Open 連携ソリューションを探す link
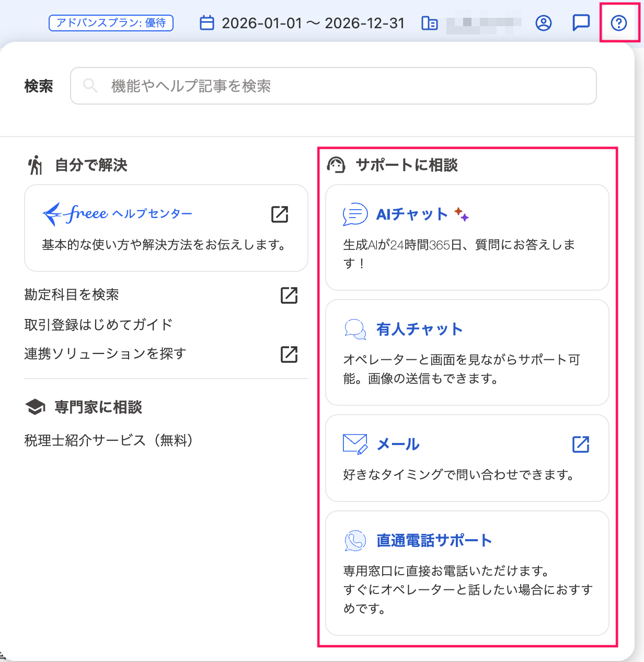 [105, 354]
